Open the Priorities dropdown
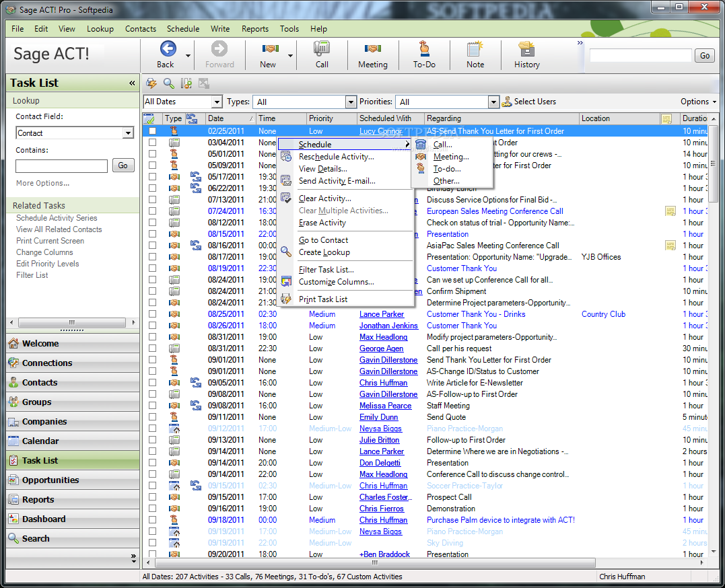Screen dimensions: 725x588 (x=494, y=102)
